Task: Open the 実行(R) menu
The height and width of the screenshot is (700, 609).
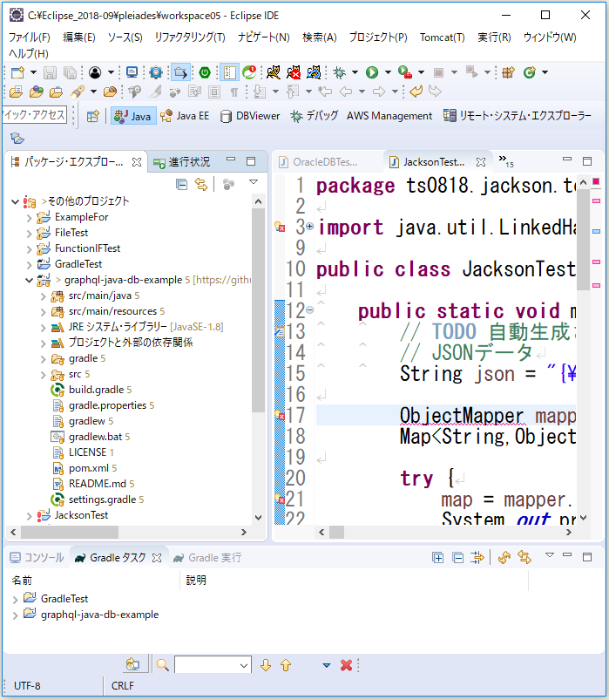Action: (494, 37)
